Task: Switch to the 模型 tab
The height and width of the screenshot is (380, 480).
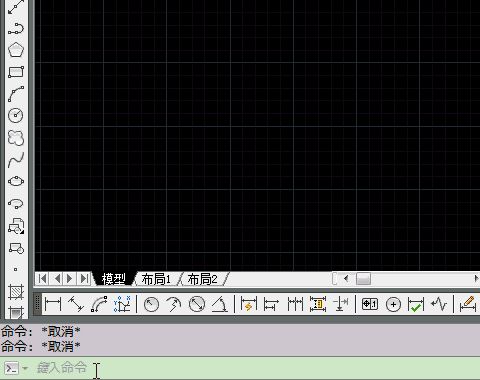Action: point(114,279)
